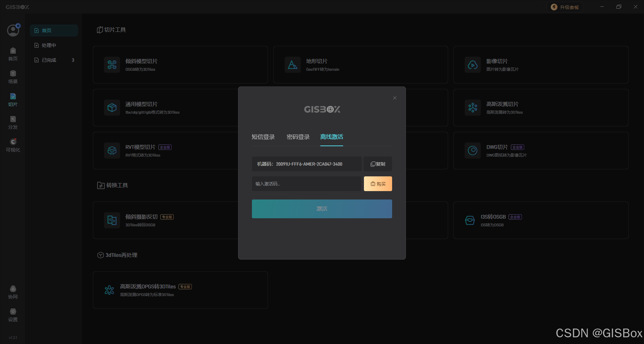The width and height of the screenshot is (644, 344).
Task: Click the 倾斜模型切片 card title
Action: coord(142,61)
